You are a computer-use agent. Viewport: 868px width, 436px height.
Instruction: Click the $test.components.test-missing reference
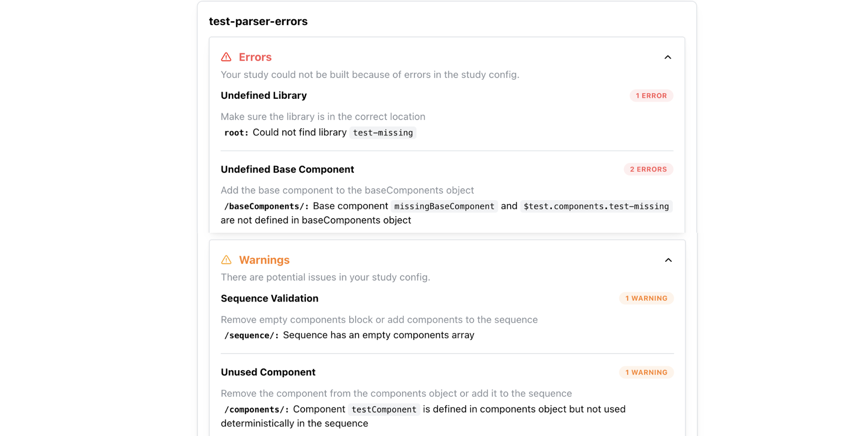(x=596, y=206)
